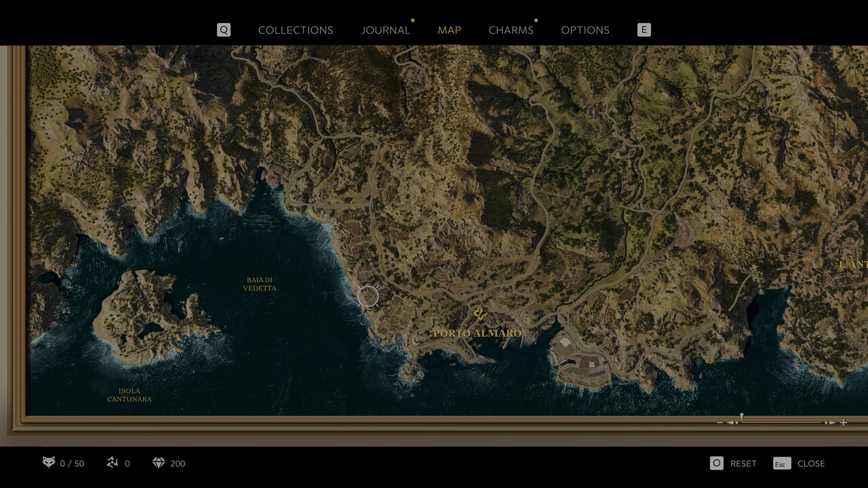This screenshot has height=488, width=868.
Task: Switch to the Journal tab
Action: (x=385, y=30)
